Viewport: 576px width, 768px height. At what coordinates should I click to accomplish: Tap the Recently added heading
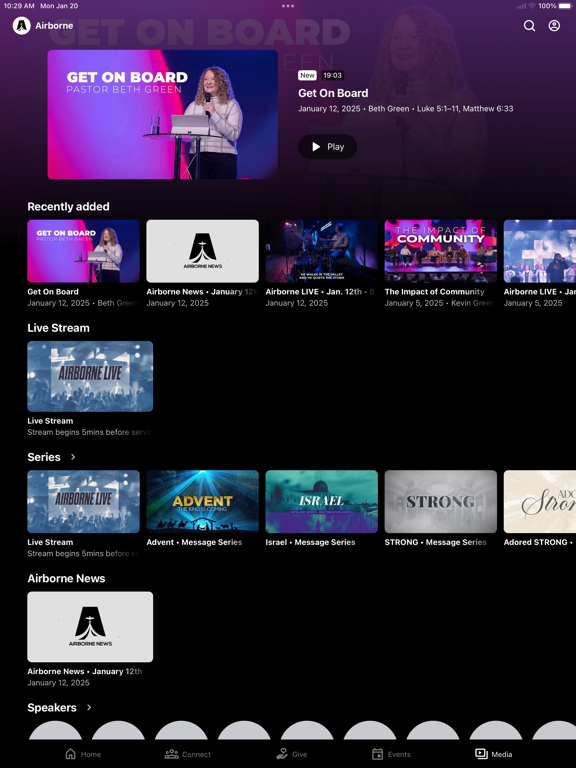[x=69, y=207]
